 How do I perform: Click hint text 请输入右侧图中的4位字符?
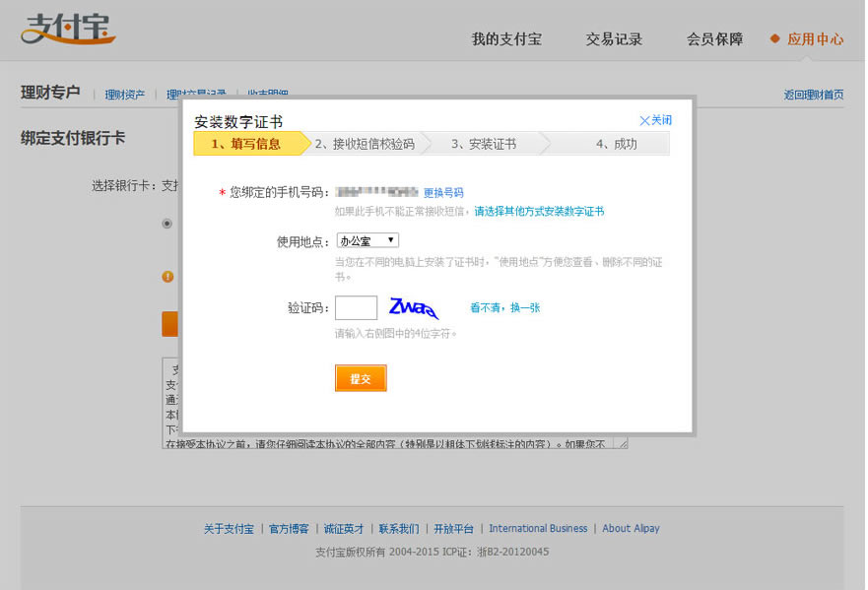pos(395,334)
